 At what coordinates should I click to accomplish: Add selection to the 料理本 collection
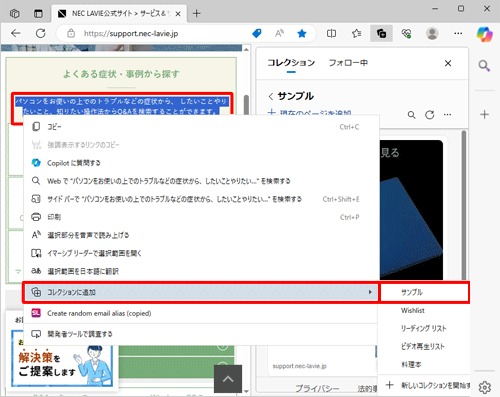pyautogui.click(x=424, y=364)
